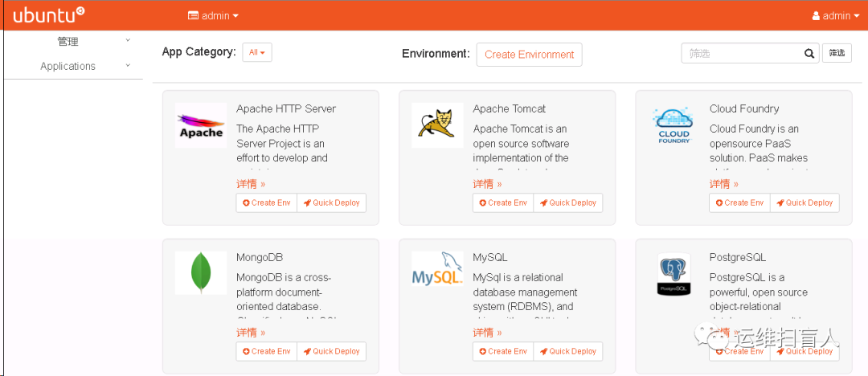
Task: Click the Ubuntu logo in header
Action: (49, 15)
